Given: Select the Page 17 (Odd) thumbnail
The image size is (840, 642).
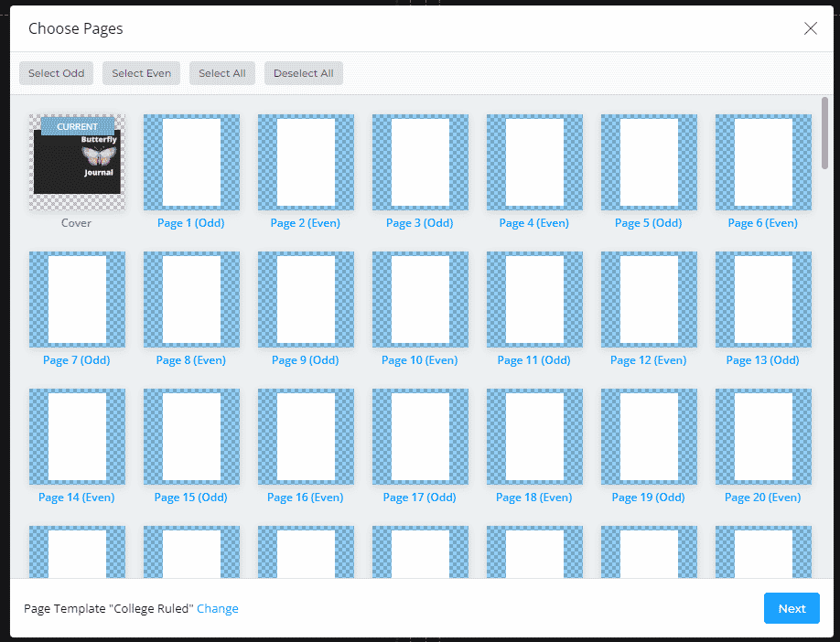Looking at the screenshot, I should click(421, 436).
